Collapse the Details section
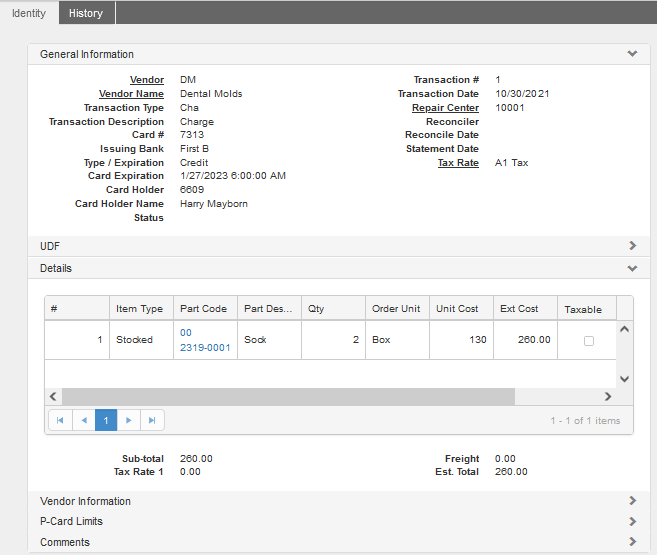Screen dimensions: 657x555 (631, 268)
